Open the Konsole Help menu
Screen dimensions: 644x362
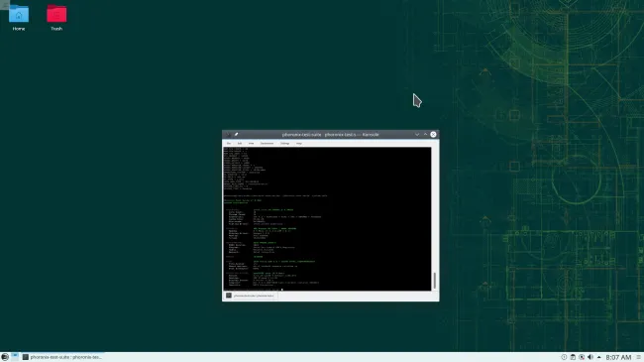coord(299,143)
